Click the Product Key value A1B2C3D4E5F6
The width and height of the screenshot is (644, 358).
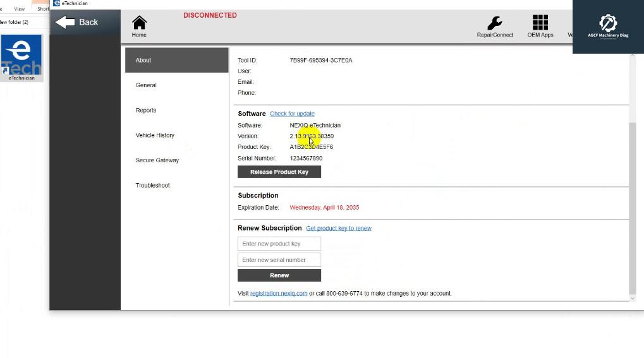pyautogui.click(x=312, y=147)
